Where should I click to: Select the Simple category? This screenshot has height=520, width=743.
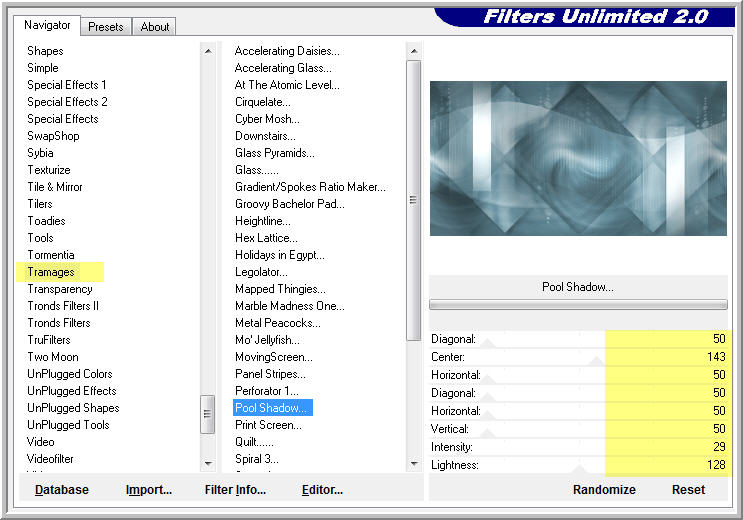click(43, 68)
